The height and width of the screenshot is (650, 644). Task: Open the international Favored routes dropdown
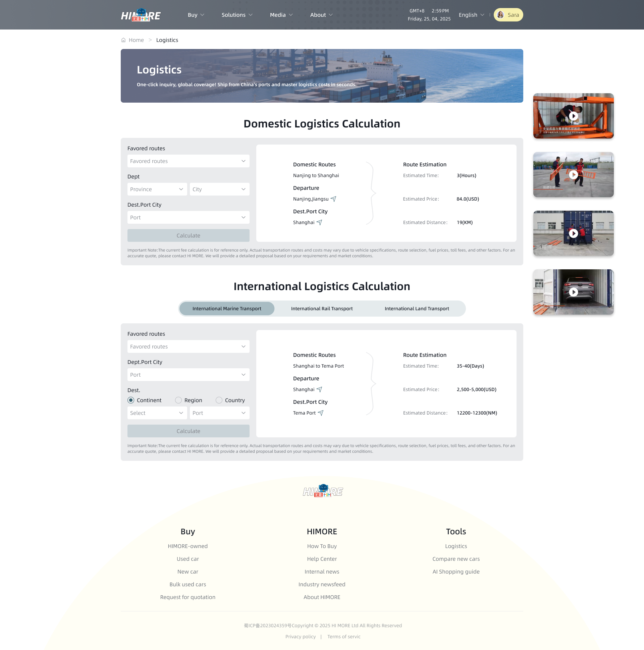point(189,346)
